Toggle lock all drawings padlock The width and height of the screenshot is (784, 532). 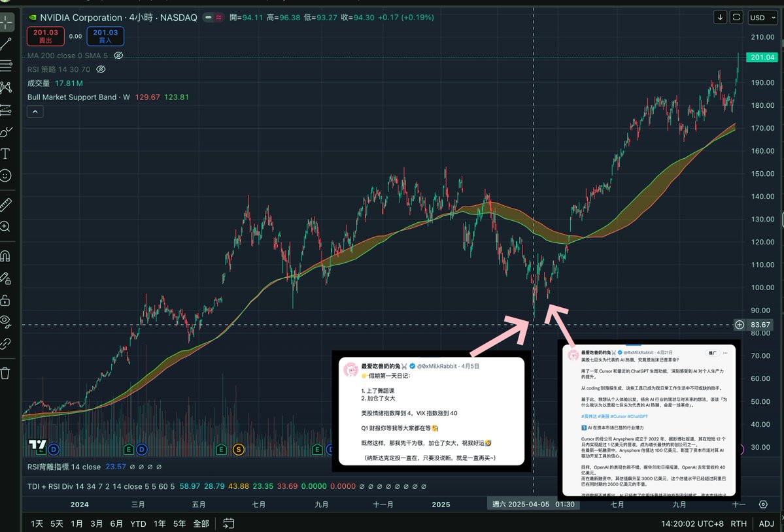5,300
